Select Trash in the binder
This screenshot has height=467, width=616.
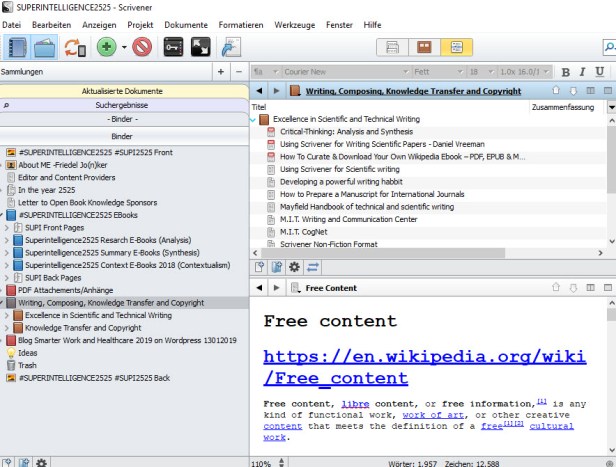click(x=28, y=365)
